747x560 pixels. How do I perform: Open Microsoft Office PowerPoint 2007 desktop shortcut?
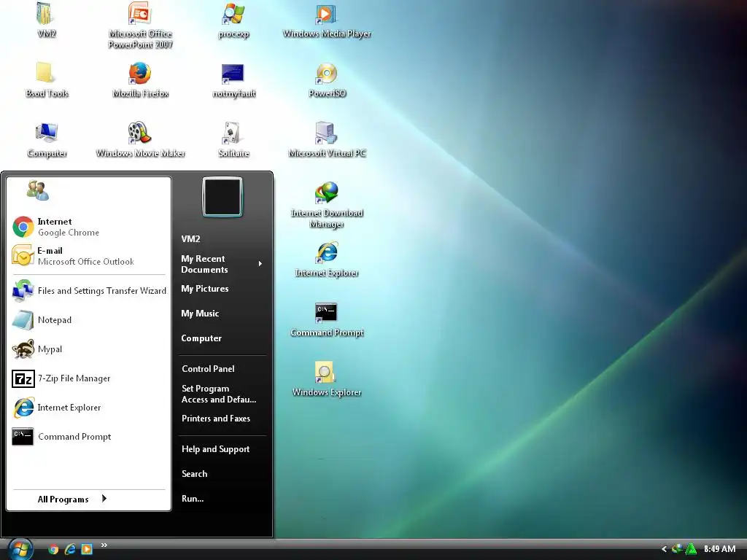140,25
